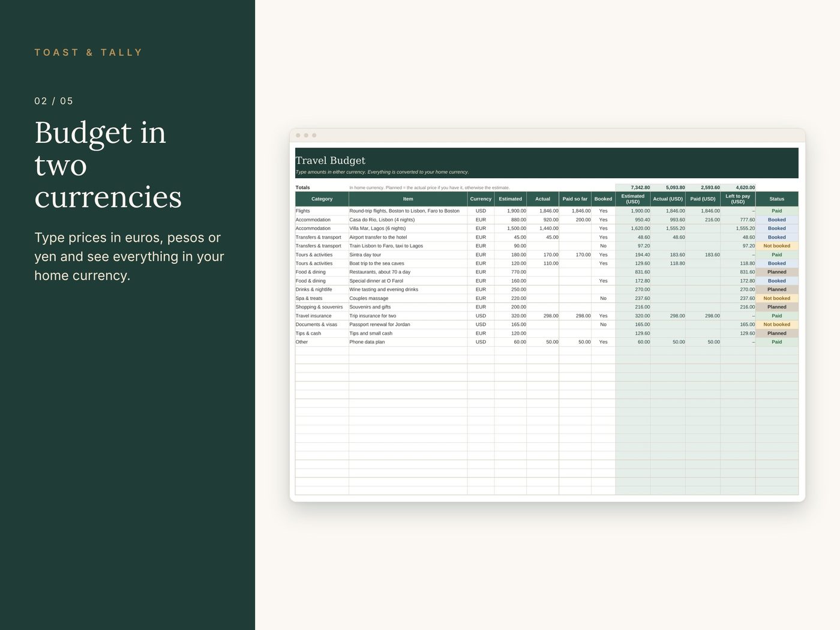
Task: Select the 'Left to pay (USD)' header
Action: 737,199
